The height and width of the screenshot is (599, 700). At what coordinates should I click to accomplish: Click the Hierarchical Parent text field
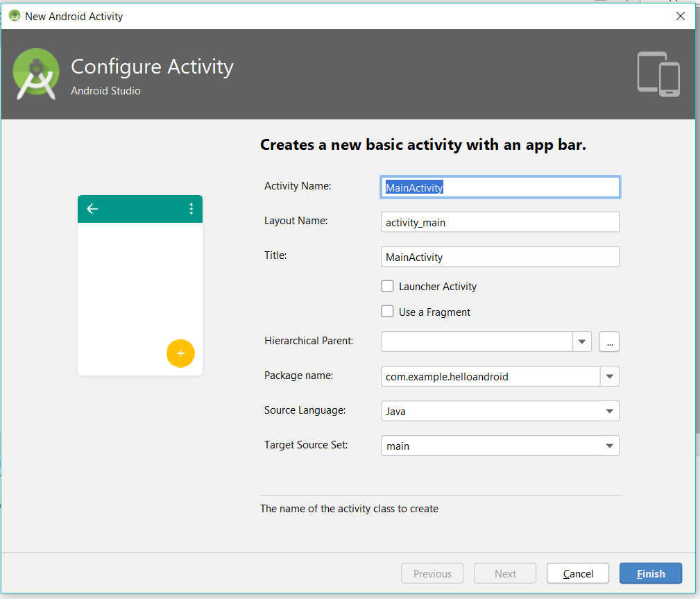pos(477,341)
